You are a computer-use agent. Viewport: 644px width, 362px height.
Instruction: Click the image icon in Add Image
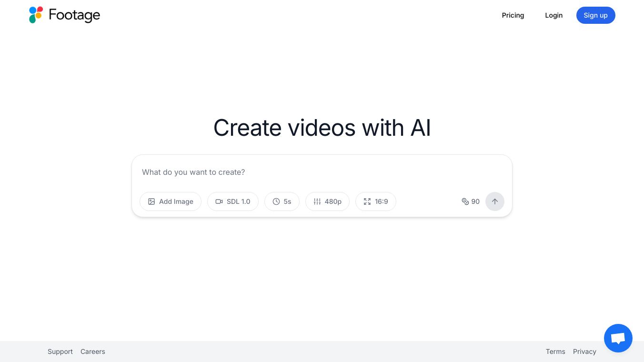point(151,201)
